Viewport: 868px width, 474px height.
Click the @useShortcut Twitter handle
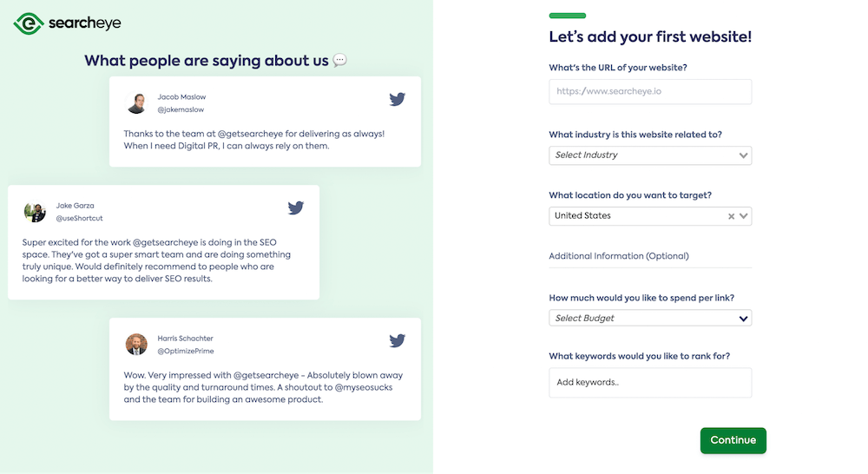(x=79, y=219)
